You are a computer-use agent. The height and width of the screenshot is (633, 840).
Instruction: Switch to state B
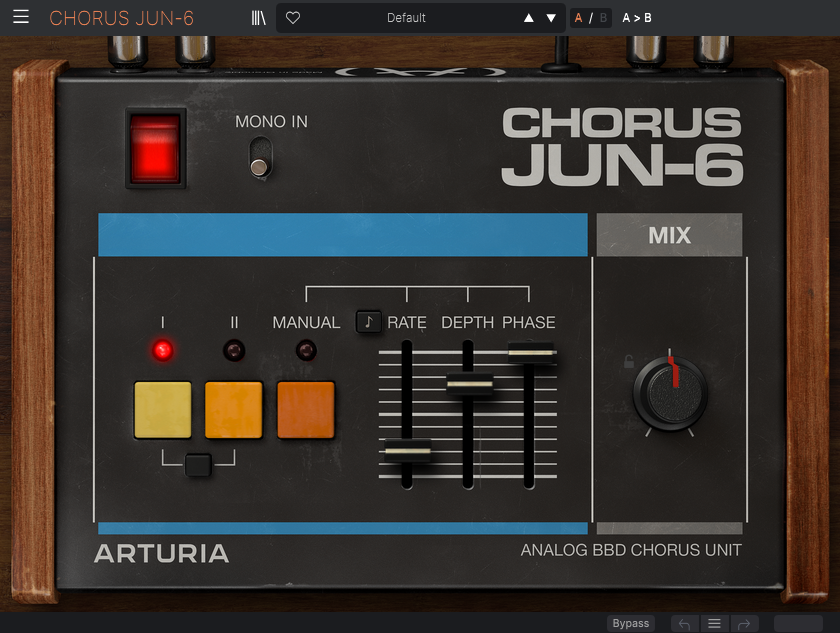tap(603, 18)
